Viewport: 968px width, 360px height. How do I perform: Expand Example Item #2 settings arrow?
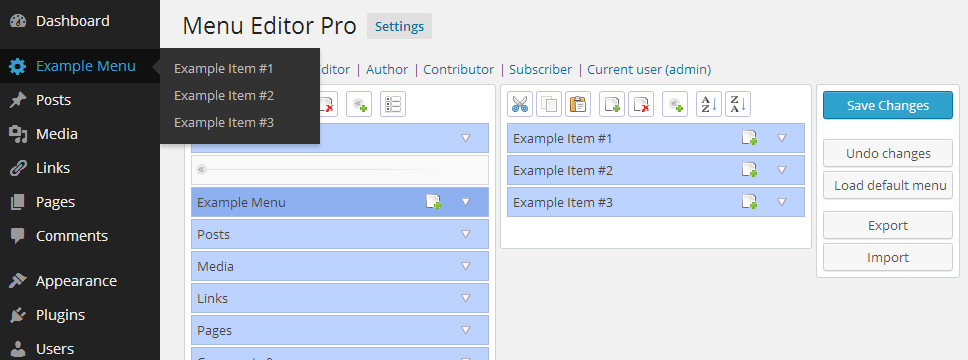782,170
